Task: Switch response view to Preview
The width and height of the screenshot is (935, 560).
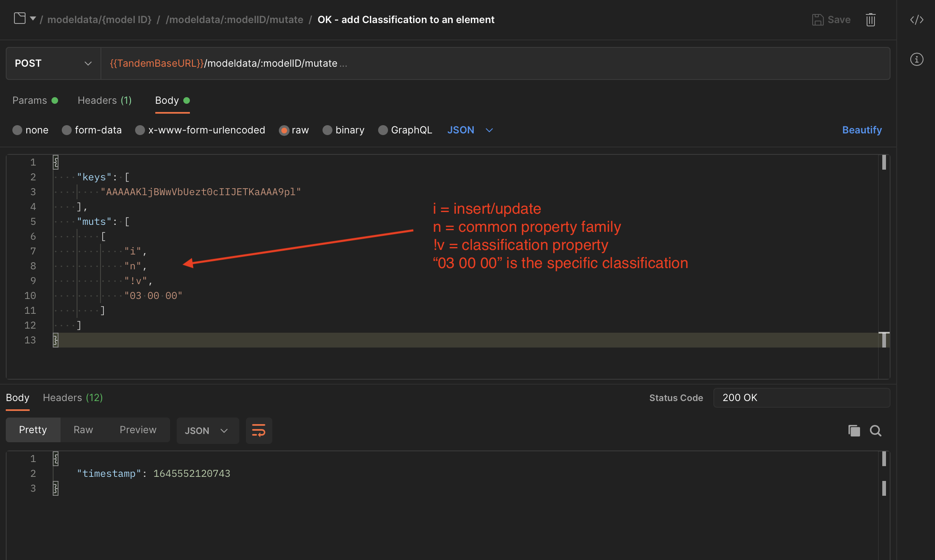Action: [138, 430]
